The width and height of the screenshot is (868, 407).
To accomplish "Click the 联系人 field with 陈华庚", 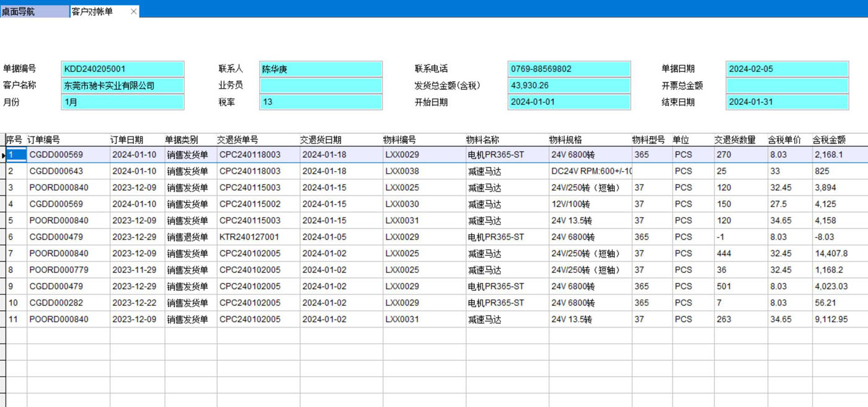I will point(321,69).
